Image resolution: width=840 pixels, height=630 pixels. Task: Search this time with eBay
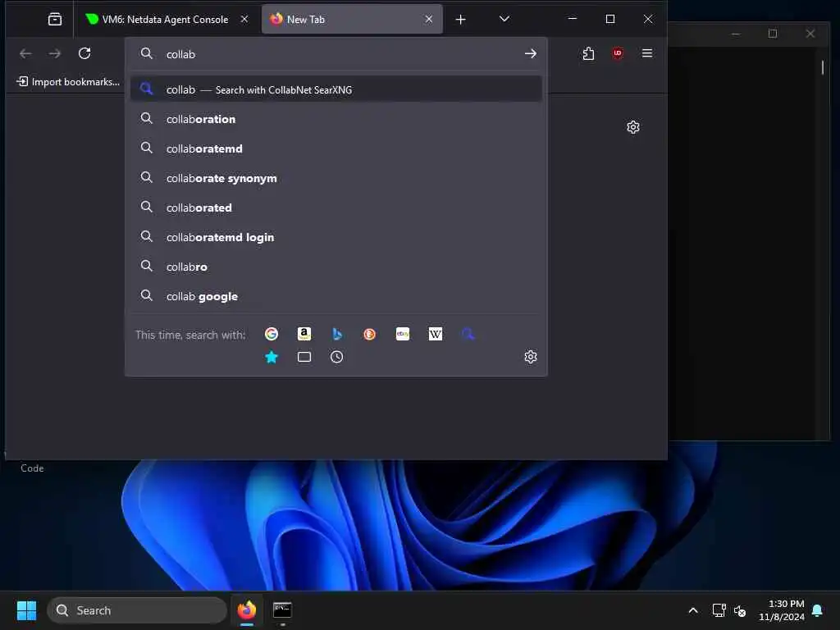point(403,335)
